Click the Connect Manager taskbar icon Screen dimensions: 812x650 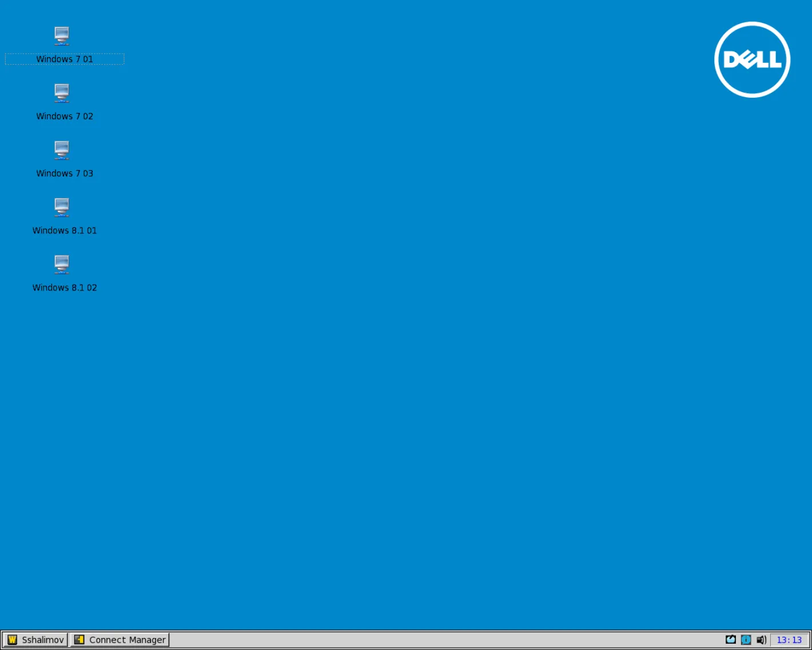(x=79, y=640)
